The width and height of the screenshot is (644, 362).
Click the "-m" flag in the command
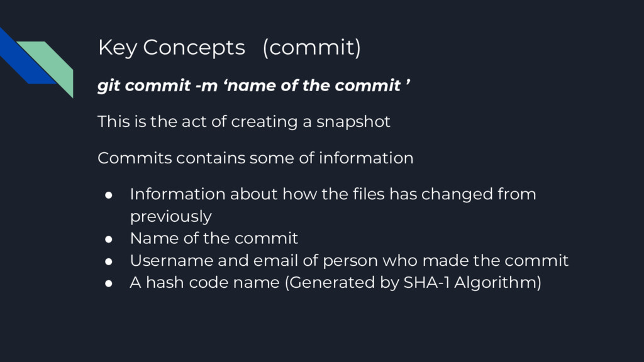[x=204, y=85]
